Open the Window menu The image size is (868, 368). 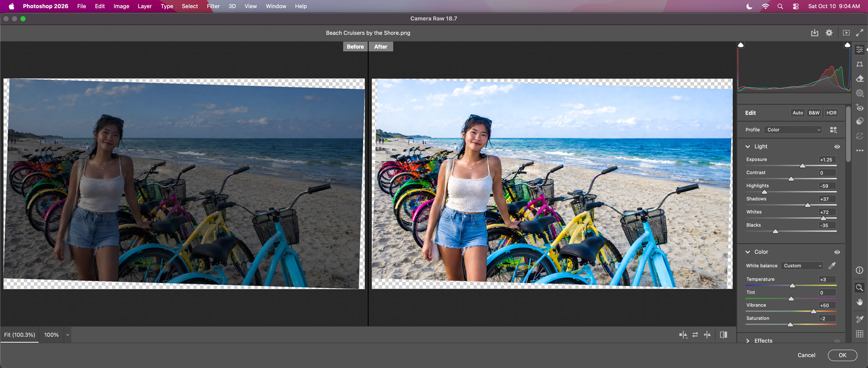tap(276, 6)
